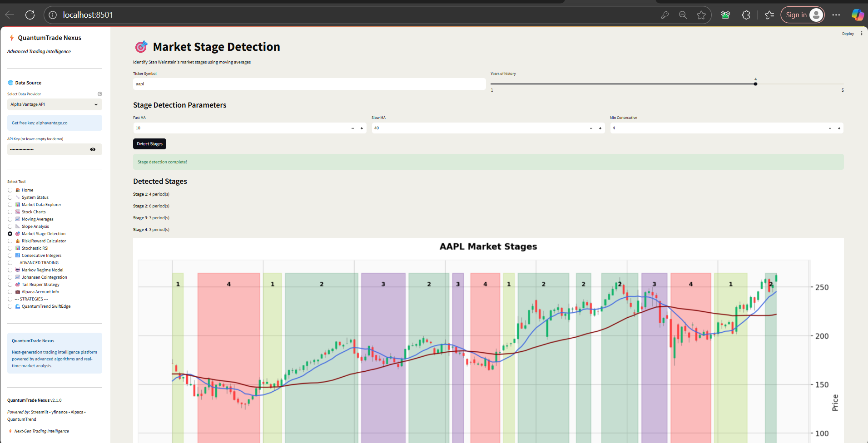Screen dimensions: 868x443
Task: Click the 'Stage 3: 3 period(s)' text
Action: coord(151,218)
